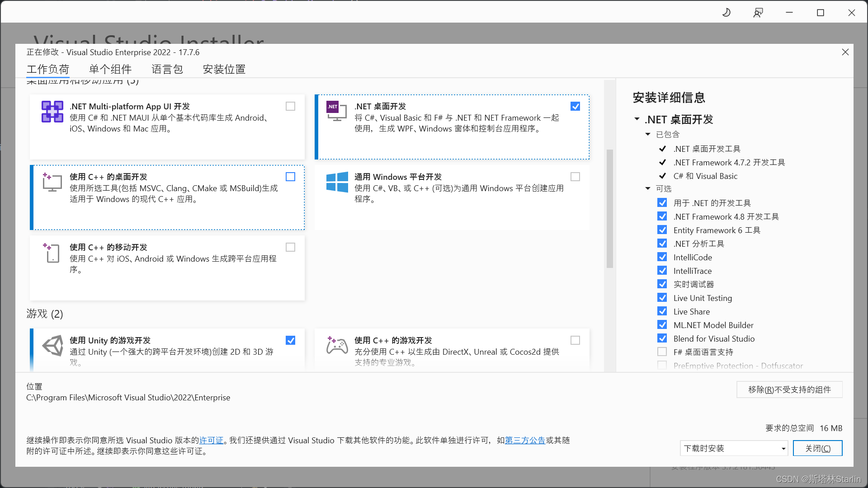
Task: Click the C++ mobile development icon
Action: click(x=52, y=253)
